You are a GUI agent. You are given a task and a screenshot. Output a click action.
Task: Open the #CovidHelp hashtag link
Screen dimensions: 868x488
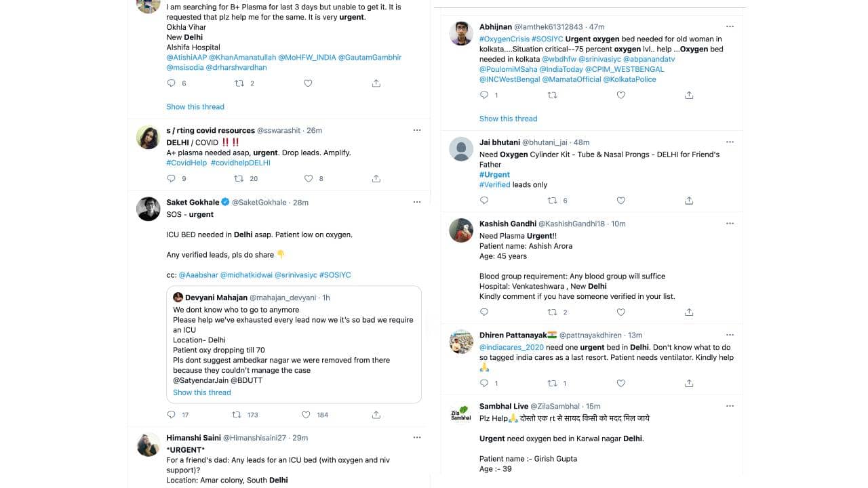click(x=186, y=163)
